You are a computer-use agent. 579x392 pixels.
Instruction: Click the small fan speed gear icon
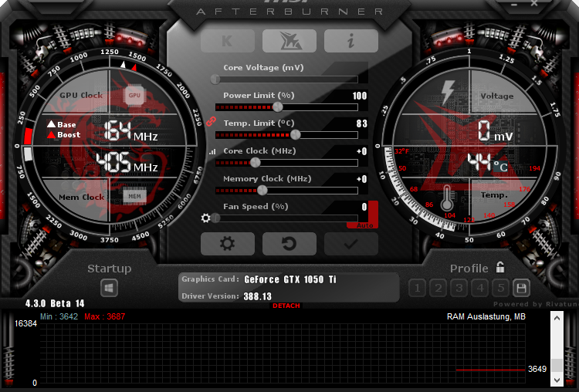point(205,218)
